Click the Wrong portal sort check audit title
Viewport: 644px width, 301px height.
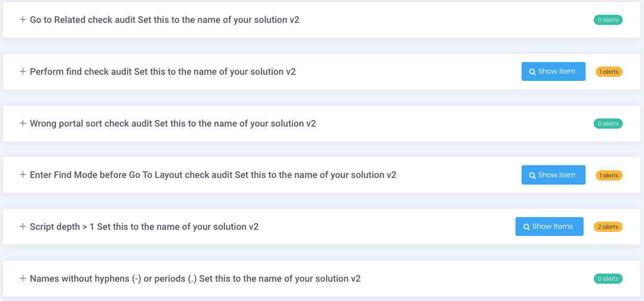point(173,124)
